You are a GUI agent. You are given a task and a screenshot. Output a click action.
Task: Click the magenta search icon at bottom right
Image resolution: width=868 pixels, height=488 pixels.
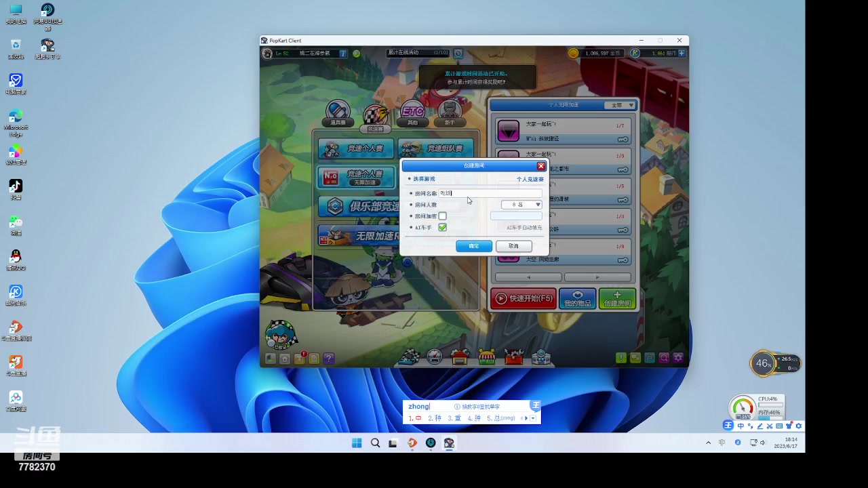(x=664, y=358)
